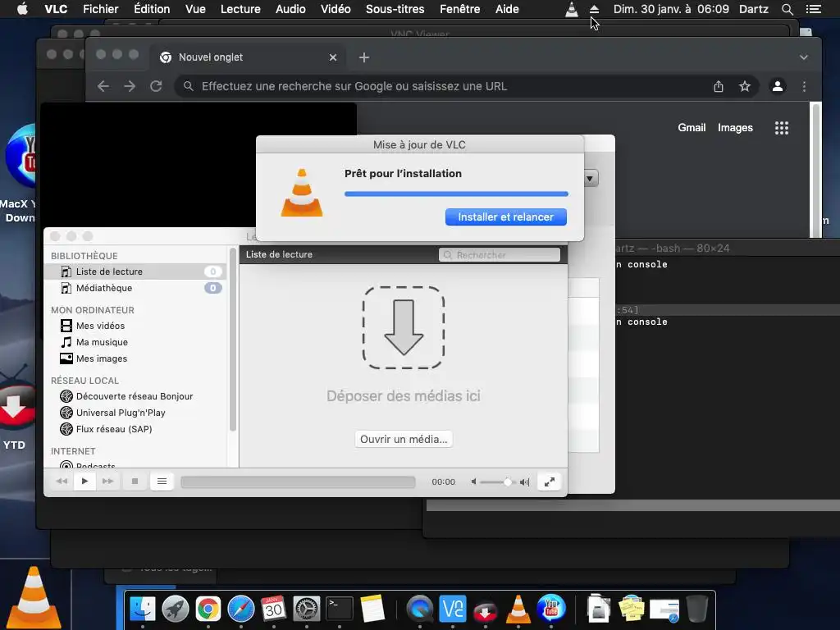
Task: Open the Sous-titres menu
Action: 395,9
